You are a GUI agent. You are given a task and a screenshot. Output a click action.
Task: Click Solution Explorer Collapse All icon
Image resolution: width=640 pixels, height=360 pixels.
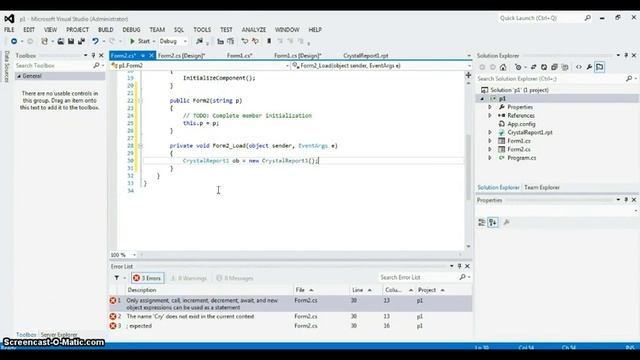click(x=554, y=67)
